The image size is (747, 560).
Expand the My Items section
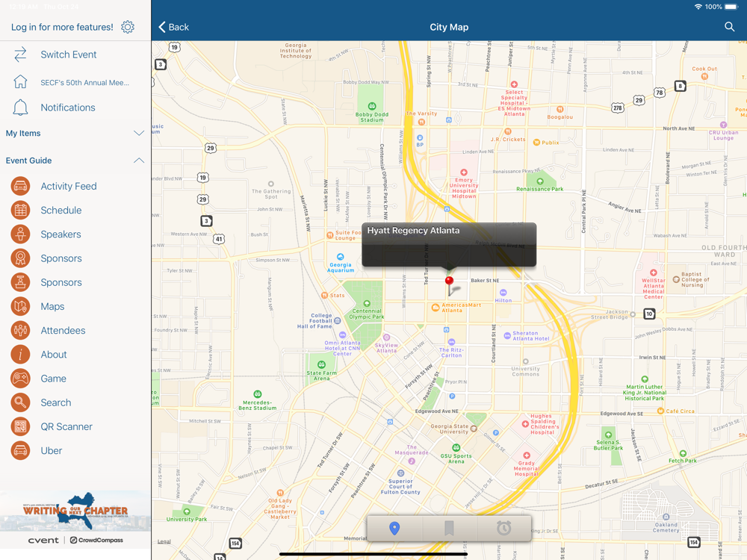pos(138,134)
